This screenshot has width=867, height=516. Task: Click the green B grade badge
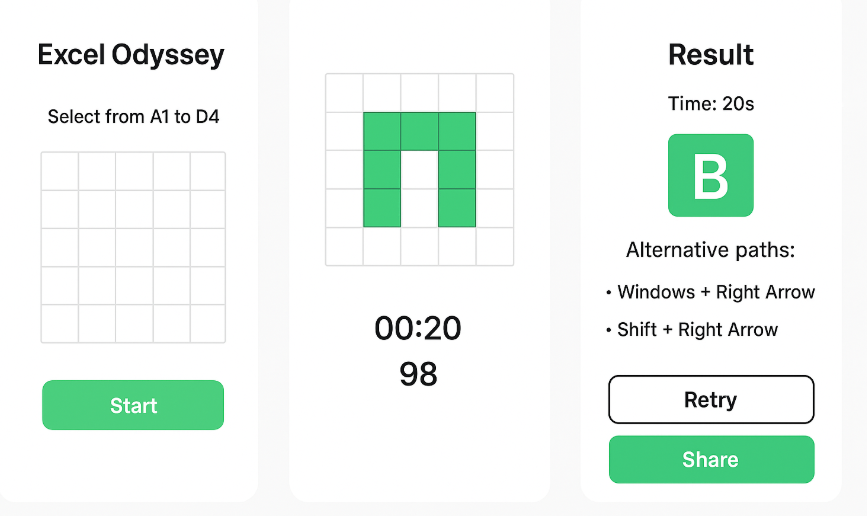[711, 175]
